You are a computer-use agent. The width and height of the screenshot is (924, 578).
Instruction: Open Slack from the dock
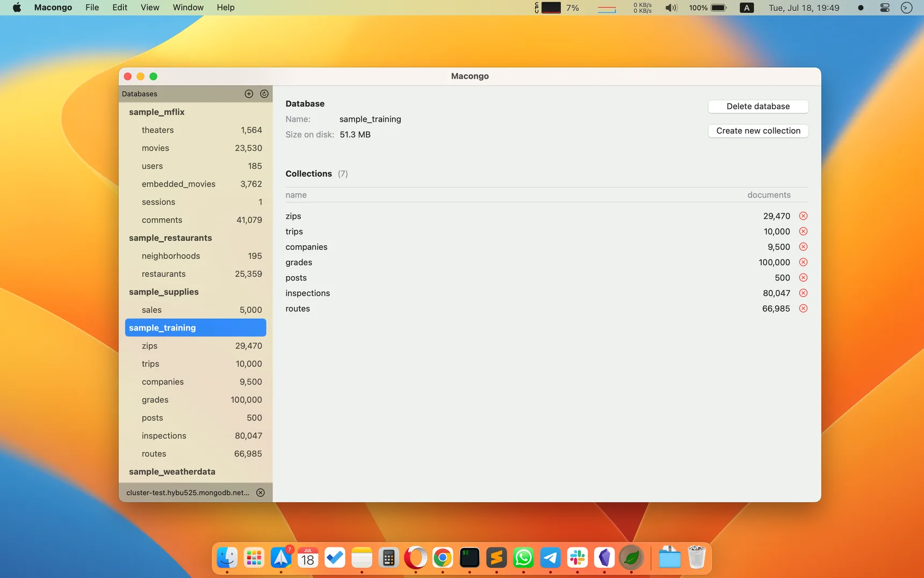click(577, 558)
